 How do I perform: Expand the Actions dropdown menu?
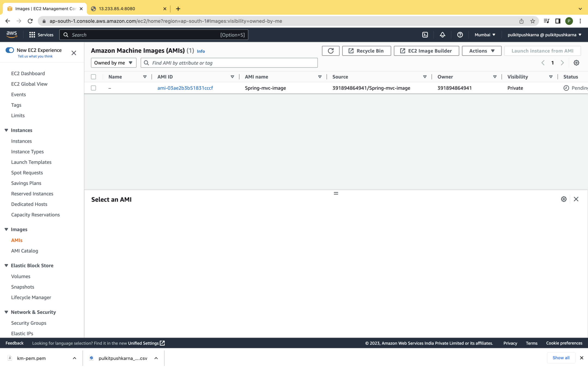(481, 51)
